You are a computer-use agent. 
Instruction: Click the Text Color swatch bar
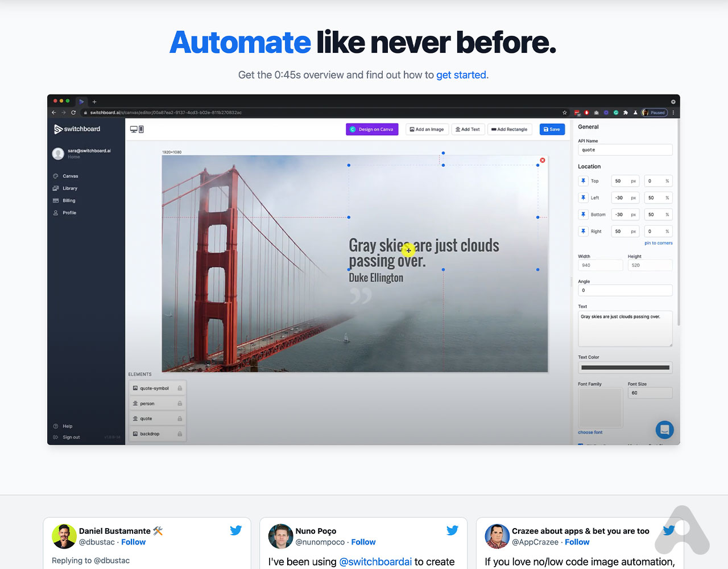[625, 368]
